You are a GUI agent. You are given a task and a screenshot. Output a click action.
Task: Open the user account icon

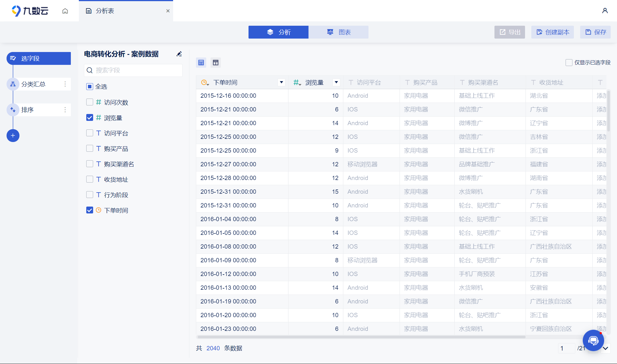click(x=605, y=11)
